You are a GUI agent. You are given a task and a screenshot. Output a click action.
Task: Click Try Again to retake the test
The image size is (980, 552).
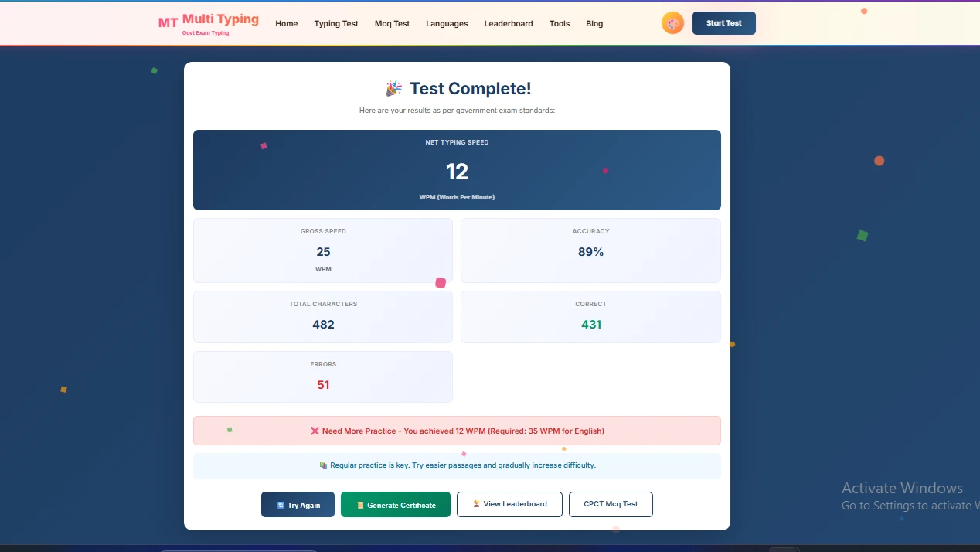coord(298,504)
